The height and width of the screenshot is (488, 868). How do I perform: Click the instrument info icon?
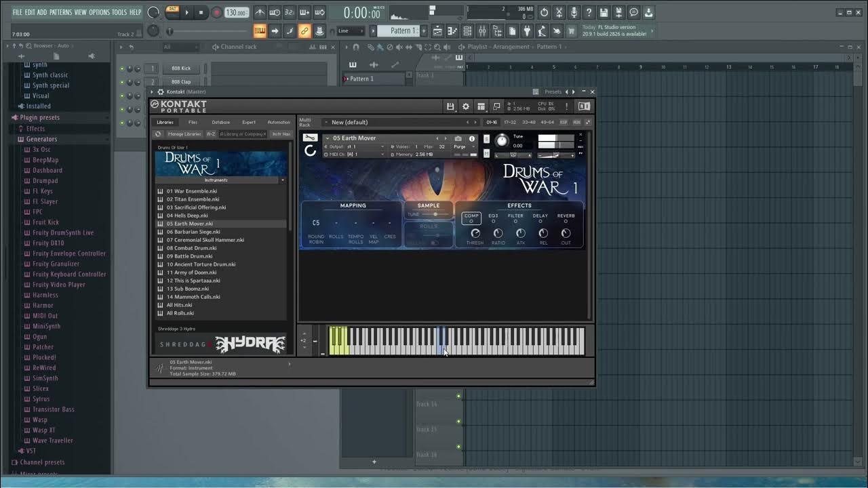(x=472, y=138)
